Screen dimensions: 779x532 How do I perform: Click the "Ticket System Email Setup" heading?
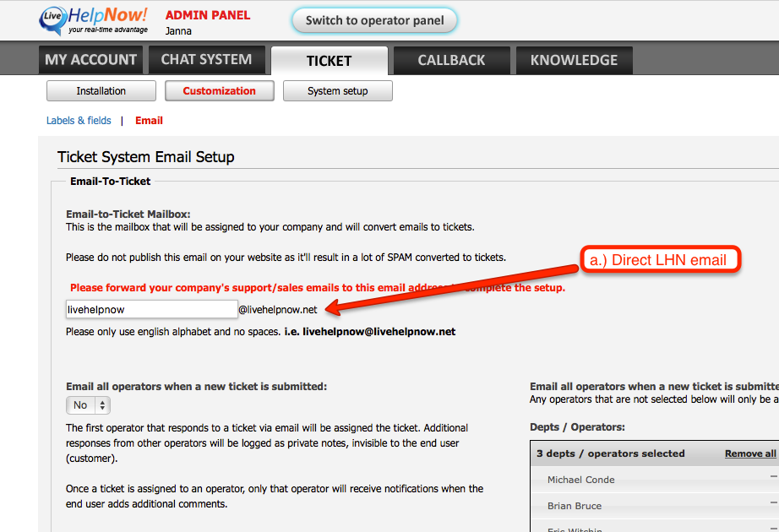click(146, 157)
